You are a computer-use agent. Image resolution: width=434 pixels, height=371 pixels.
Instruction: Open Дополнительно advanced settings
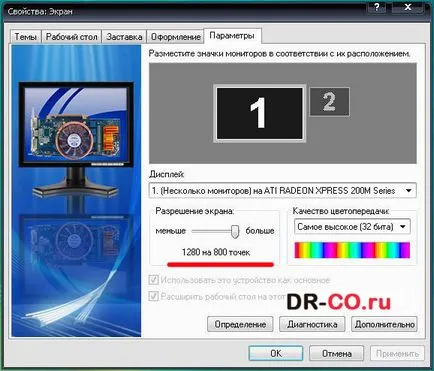point(384,324)
